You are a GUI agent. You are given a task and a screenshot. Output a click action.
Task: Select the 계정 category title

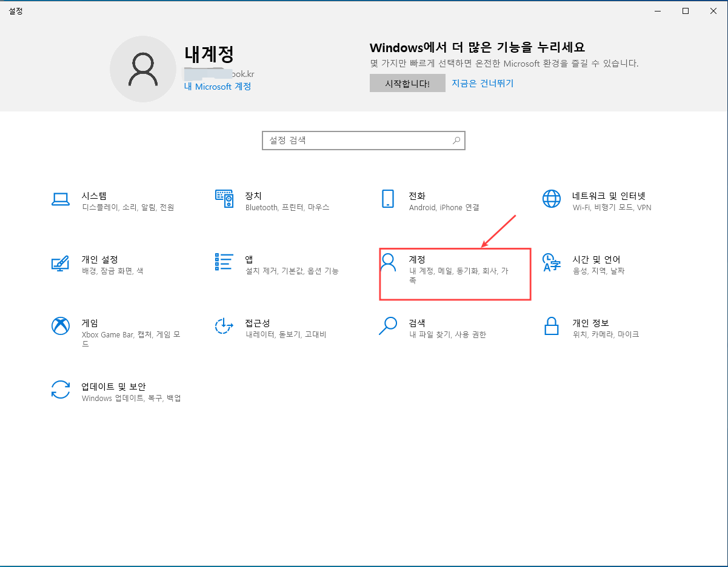tap(417, 259)
